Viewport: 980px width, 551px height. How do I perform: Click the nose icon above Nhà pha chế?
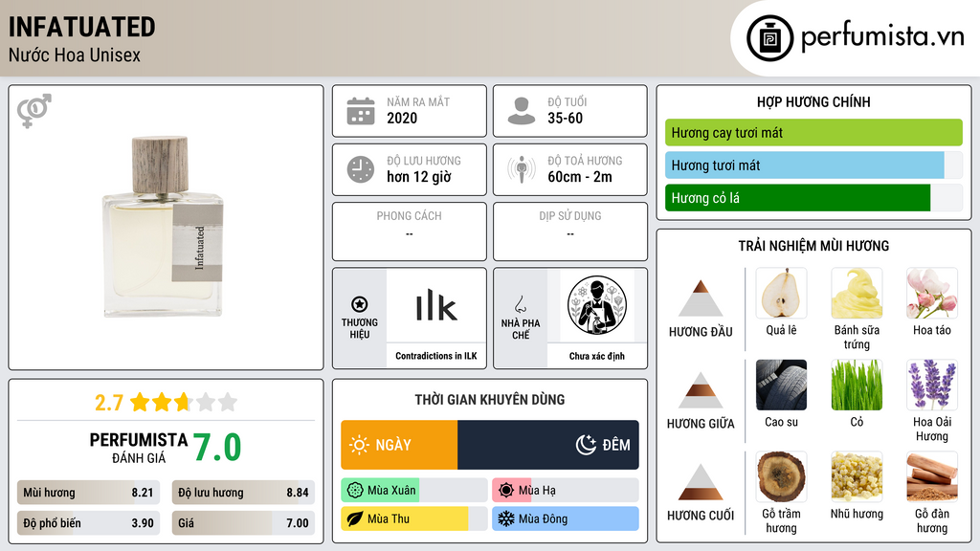point(520,304)
